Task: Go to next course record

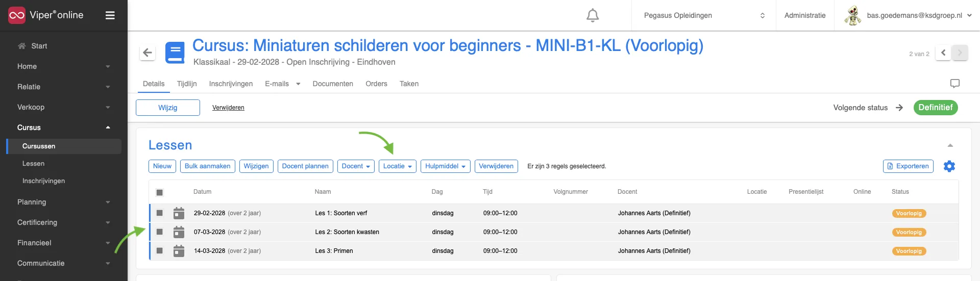Action: click(960, 53)
